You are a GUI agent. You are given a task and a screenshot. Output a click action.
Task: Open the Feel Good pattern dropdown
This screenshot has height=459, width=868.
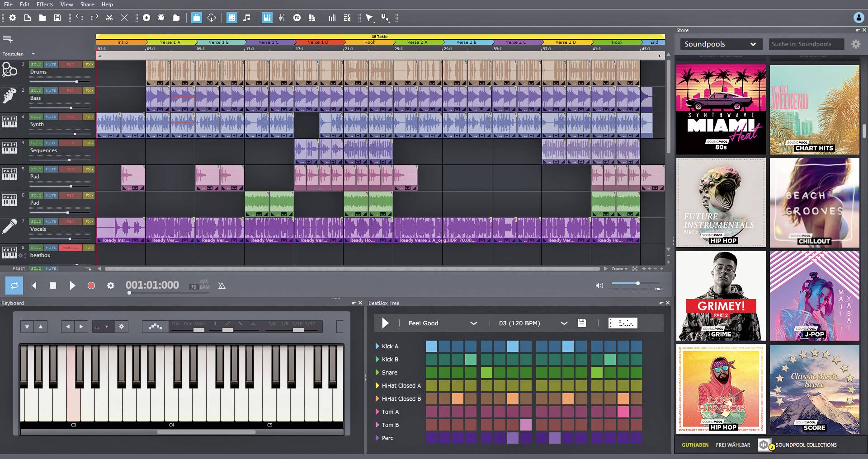(x=474, y=323)
